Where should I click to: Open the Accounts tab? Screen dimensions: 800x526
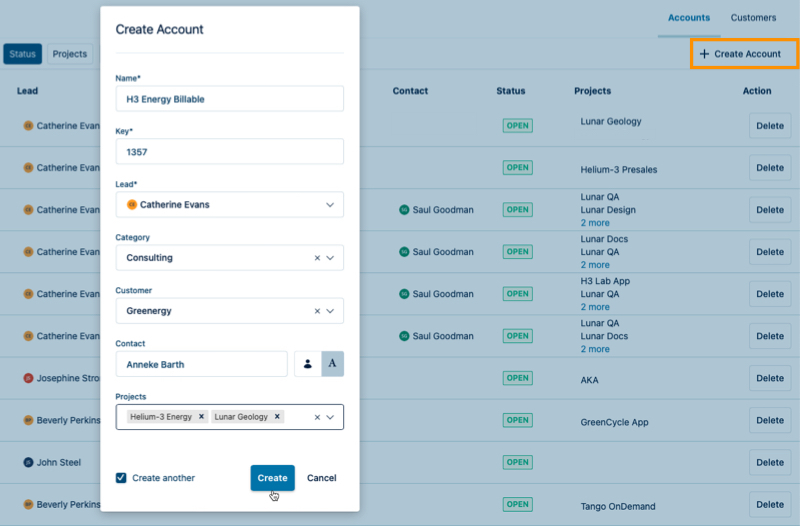click(688, 18)
